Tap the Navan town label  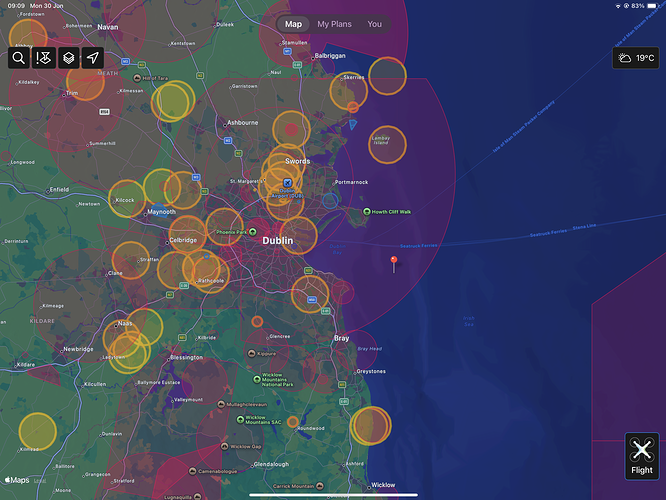[108, 27]
